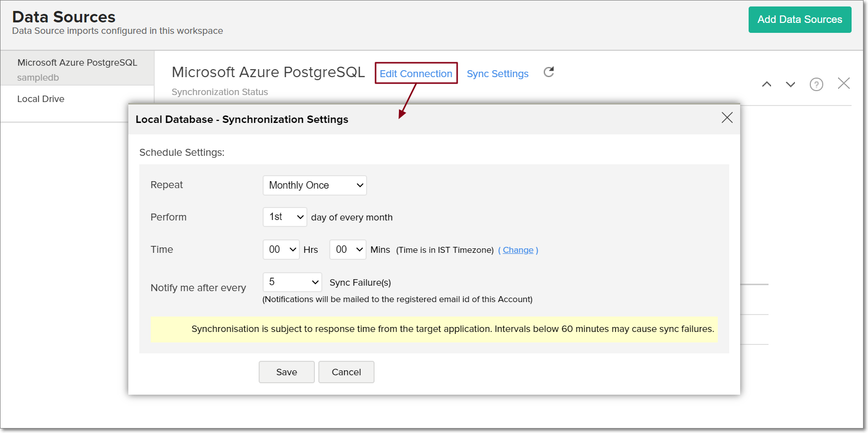The width and height of the screenshot is (868, 433).
Task: Expand the Perform day dropdown
Action: [285, 217]
